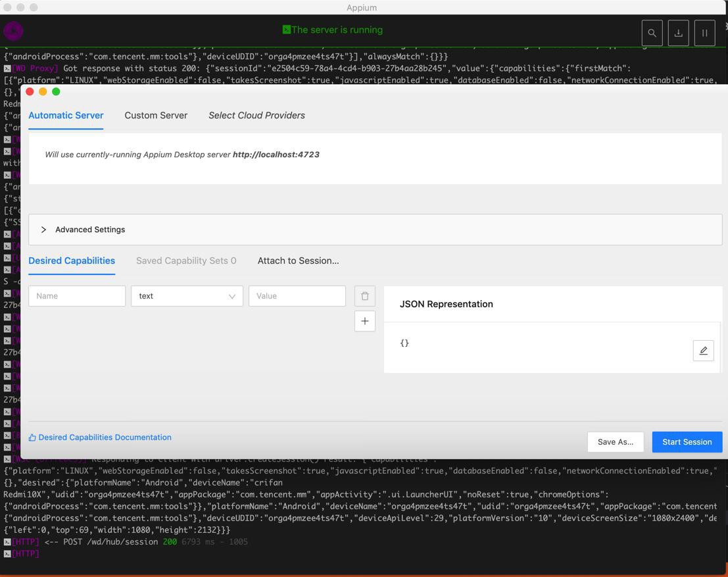Open the Attach to Session tab
The width and height of the screenshot is (728, 577).
coord(298,261)
